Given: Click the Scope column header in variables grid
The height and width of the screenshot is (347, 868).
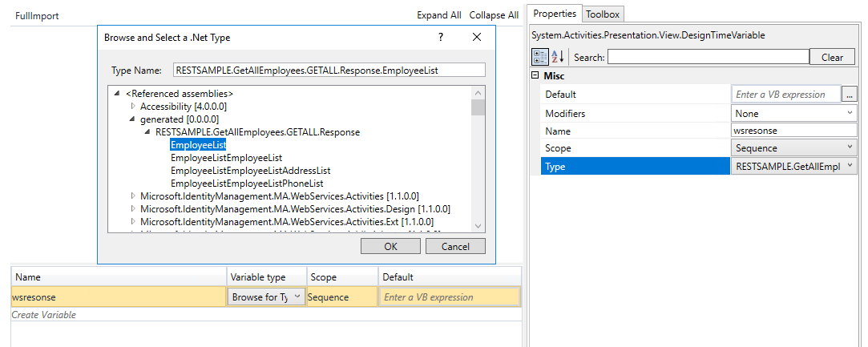Looking at the screenshot, I should (343, 276).
